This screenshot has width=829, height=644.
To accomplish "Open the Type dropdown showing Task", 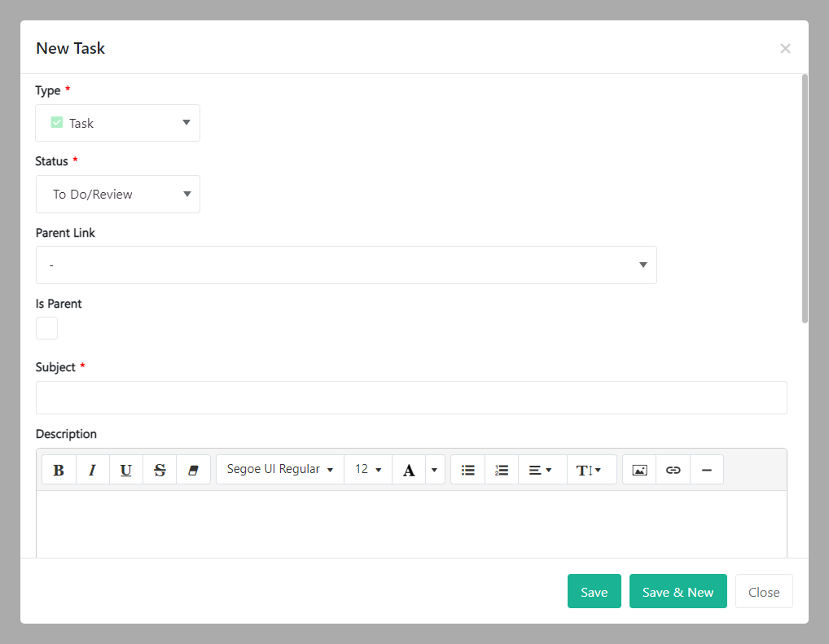I will tap(118, 123).
